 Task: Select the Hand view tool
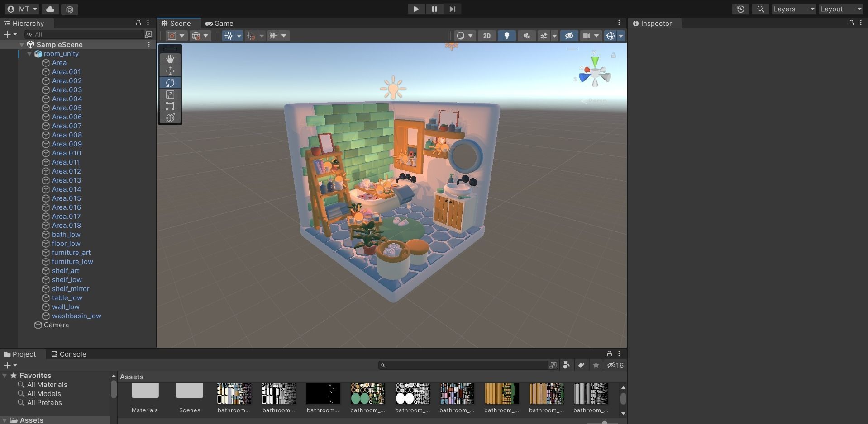[170, 59]
